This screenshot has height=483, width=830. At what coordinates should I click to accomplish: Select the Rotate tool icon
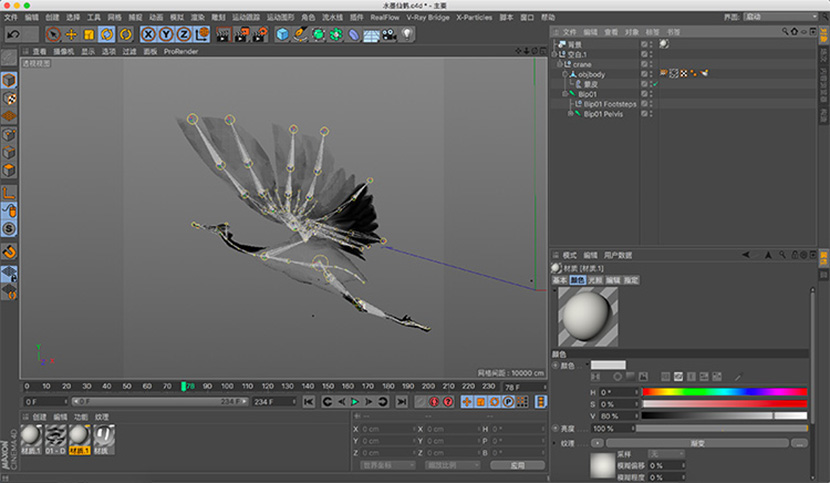pos(105,34)
